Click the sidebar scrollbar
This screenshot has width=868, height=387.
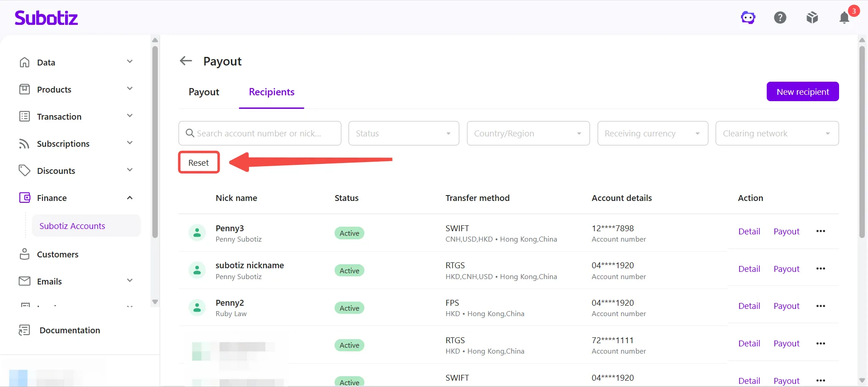(x=155, y=142)
